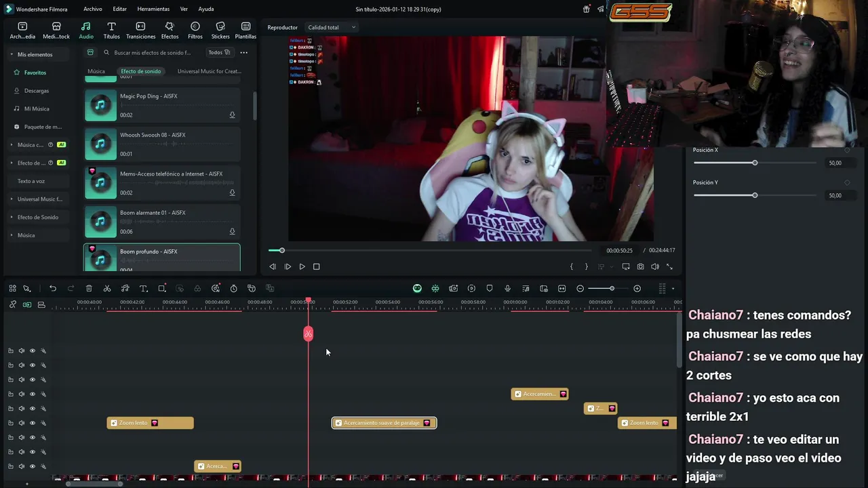Toggle green magnetic timeline icon beside the ruler
The height and width of the screenshot is (488, 868).
pyautogui.click(x=27, y=305)
